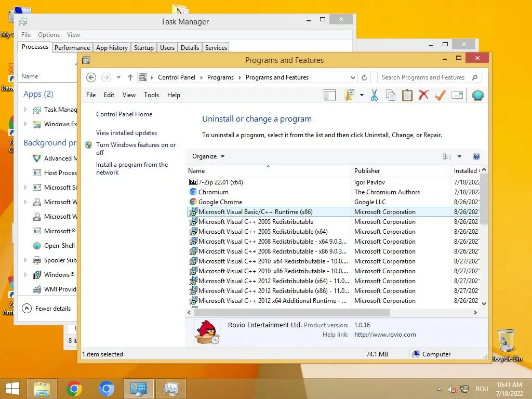The width and height of the screenshot is (532, 399).
Task: Open the Tools menu
Action: pos(151,95)
